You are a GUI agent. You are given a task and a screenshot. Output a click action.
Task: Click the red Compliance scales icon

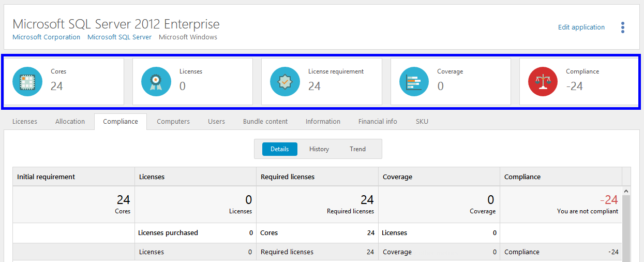[x=543, y=82]
